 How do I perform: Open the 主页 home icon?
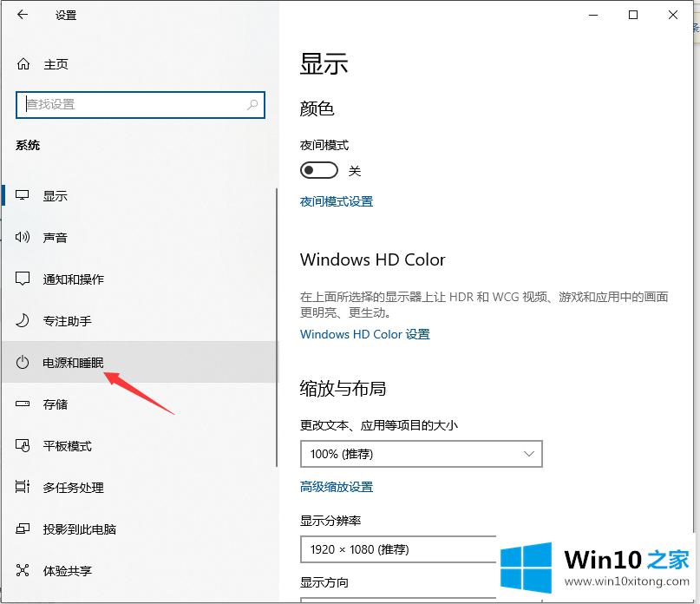coord(23,64)
